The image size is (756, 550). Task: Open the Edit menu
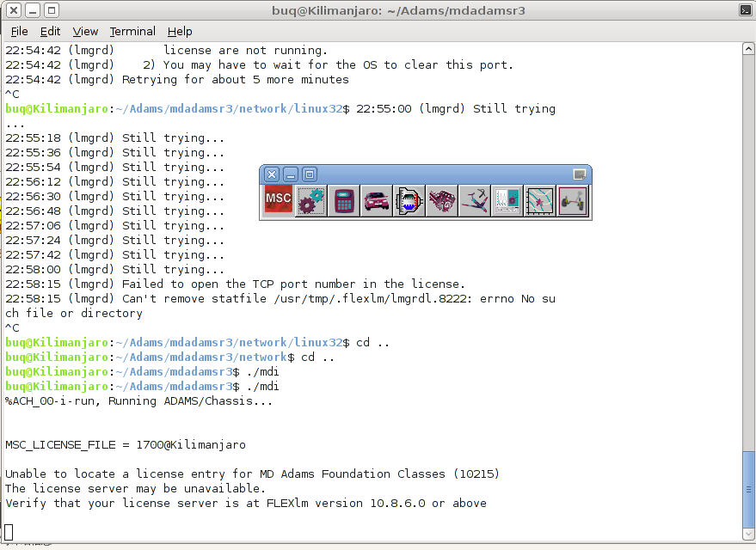(x=50, y=31)
